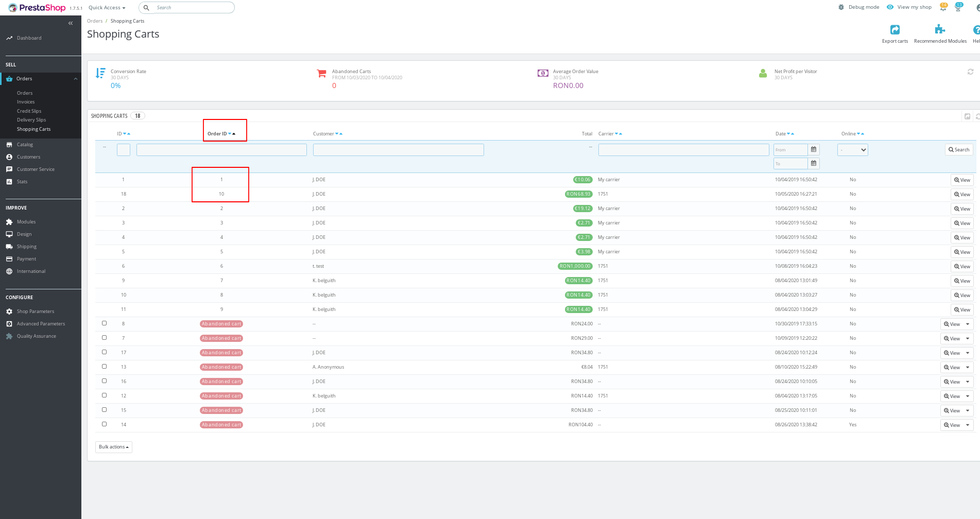Click the Recommended Modules puzzle icon
The height and width of the screenshot is (519, 980).
pyautogui.click(x=940, y=29)
